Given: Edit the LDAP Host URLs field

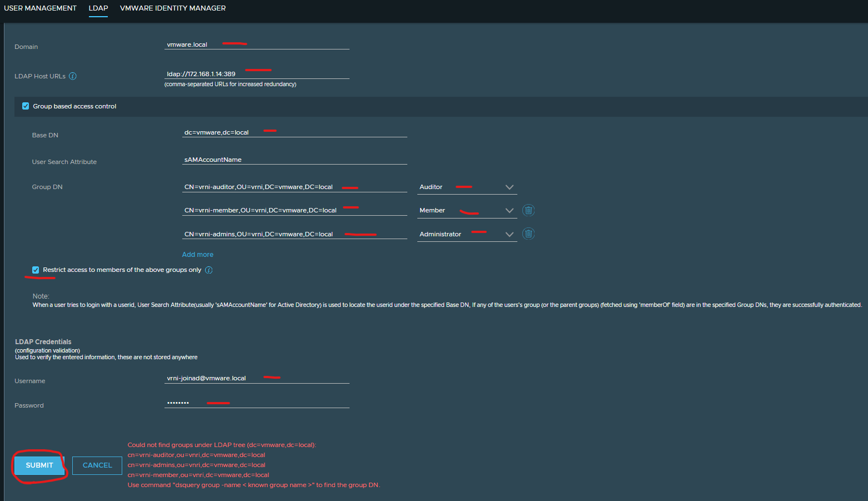Looking at the screenshot, I should (x=257, y=73).
